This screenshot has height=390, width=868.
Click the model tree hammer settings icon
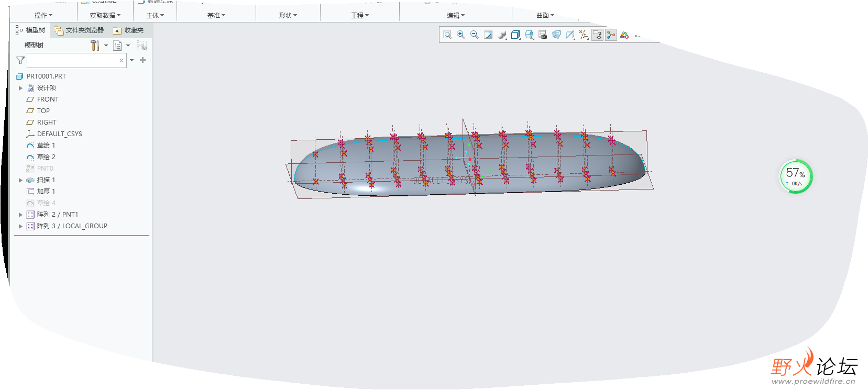(95, 46)
